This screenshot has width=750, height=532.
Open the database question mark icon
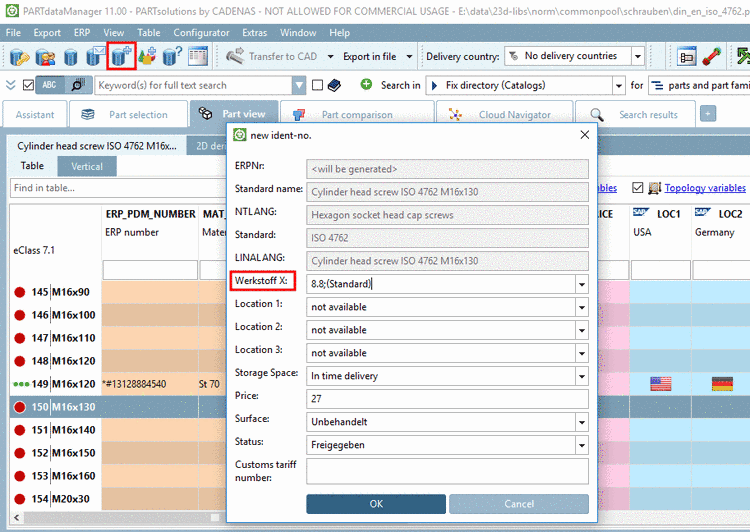[x=172, y=56]
